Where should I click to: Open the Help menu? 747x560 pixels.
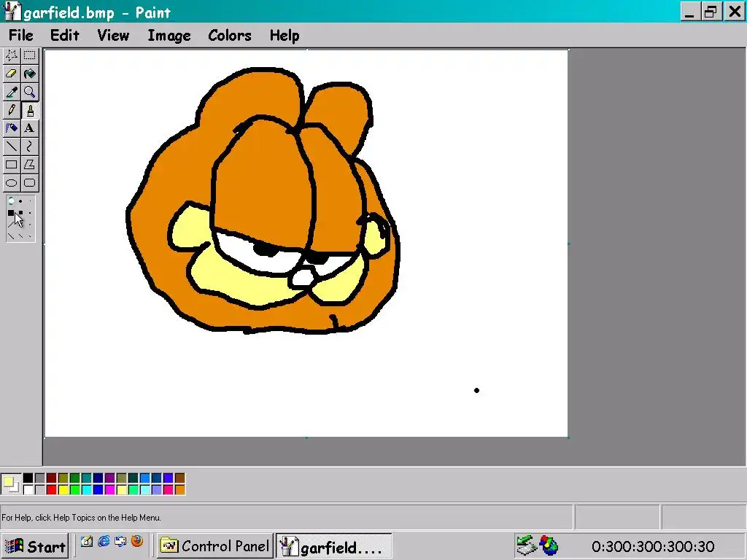click(x=285, y=35)
